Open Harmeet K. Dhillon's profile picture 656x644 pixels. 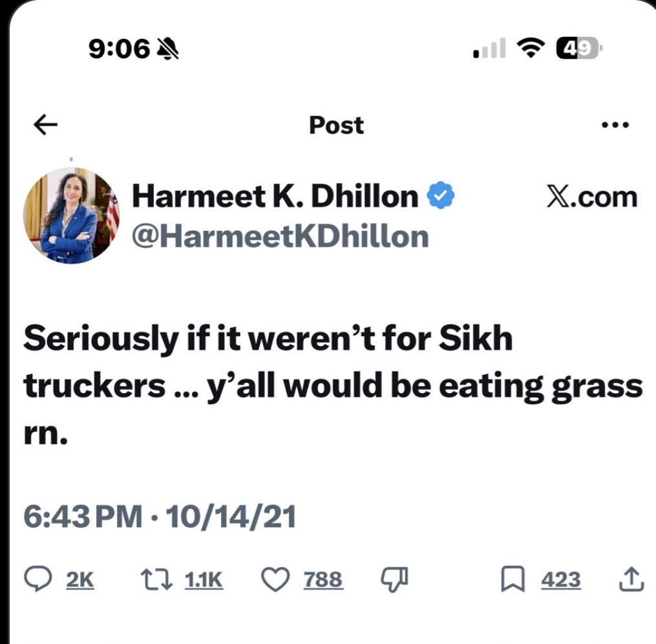tap(71, 215)
